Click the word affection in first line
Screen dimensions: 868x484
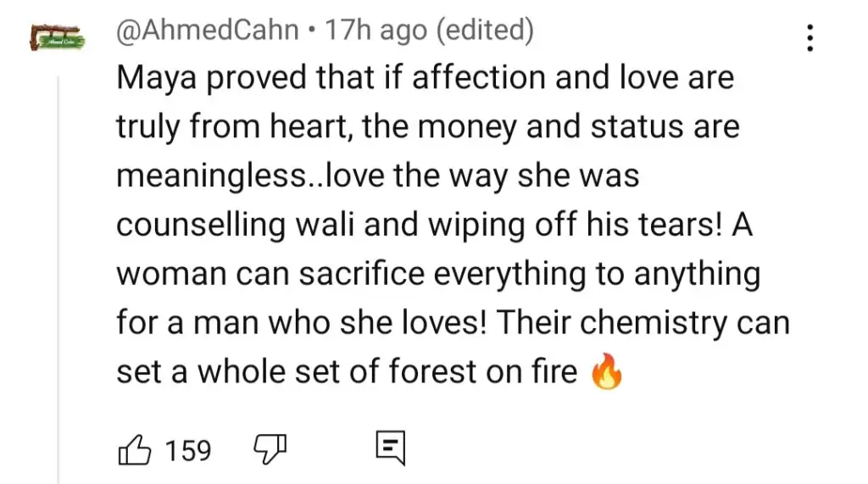click(x=479, y=77)
